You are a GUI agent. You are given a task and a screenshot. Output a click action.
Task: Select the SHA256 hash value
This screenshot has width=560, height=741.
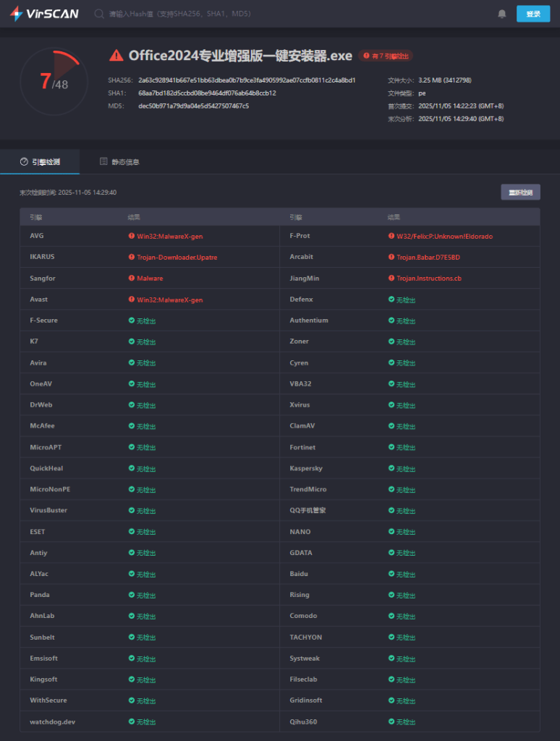click(247, 80)
